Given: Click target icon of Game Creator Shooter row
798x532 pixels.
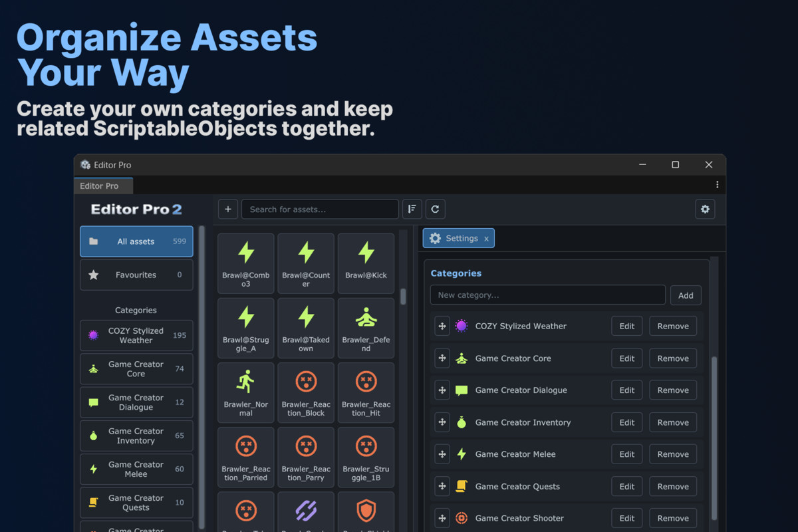Looking at the screenshot, I should coord(462,518).
